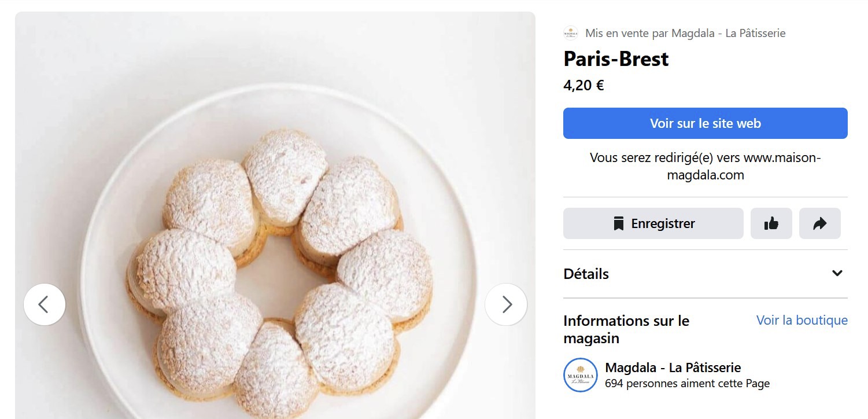Open the Détails section label
The width and height of the screenshot is (868, 419).
(586, 274)
